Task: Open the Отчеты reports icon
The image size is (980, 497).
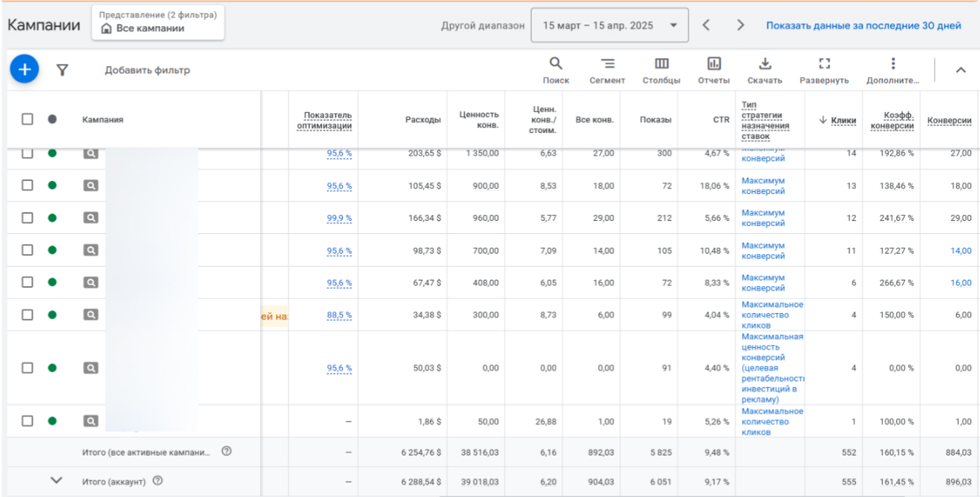Action: (713, 70)
